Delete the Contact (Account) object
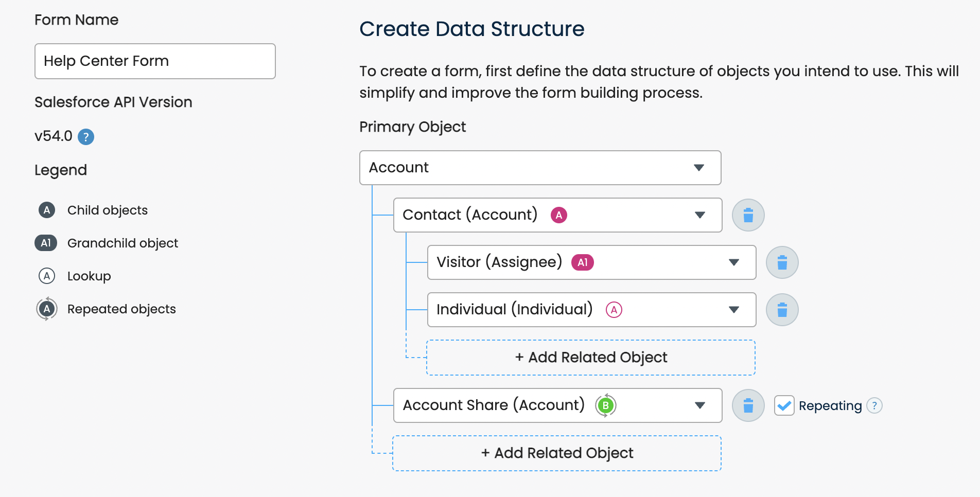Screen dimensions: 980x497 748,215
